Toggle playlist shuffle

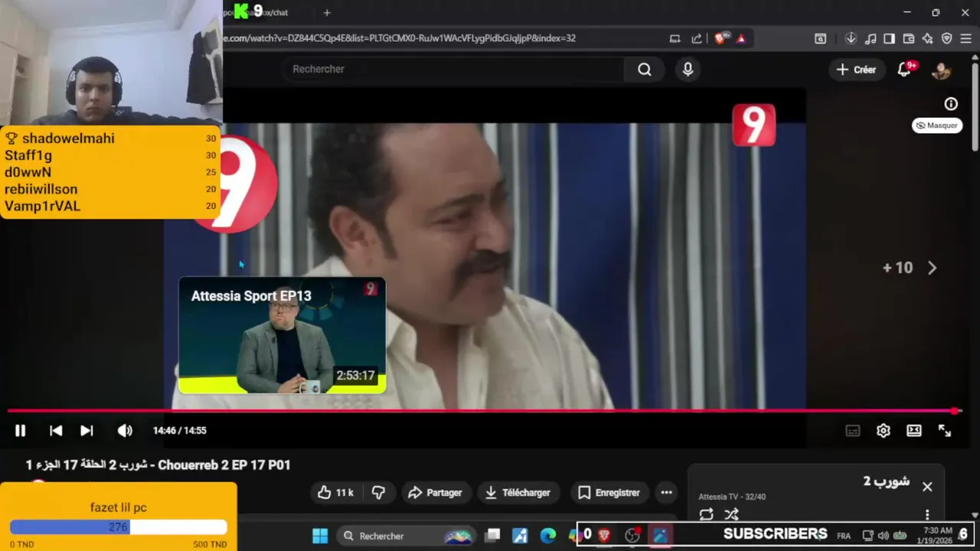coord(732,515)
